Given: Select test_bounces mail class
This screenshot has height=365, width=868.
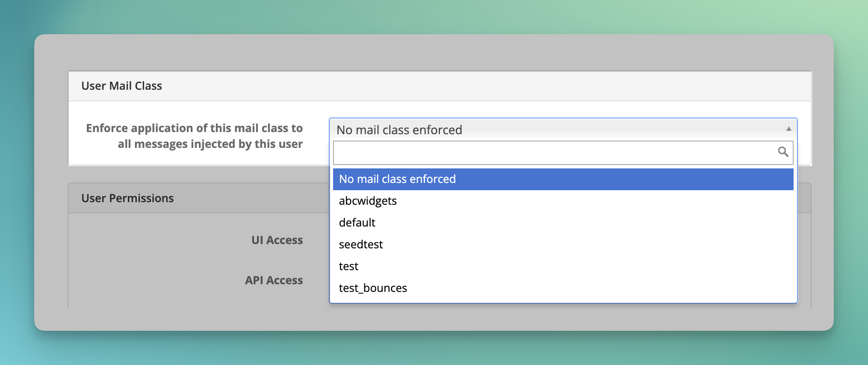Looking at the screenshot, I should [373, 288].
